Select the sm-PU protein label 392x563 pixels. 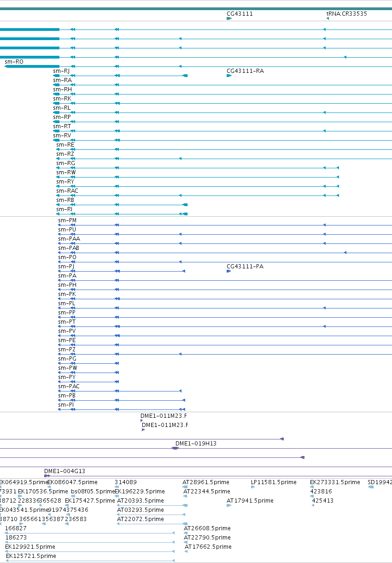point(67,230)
